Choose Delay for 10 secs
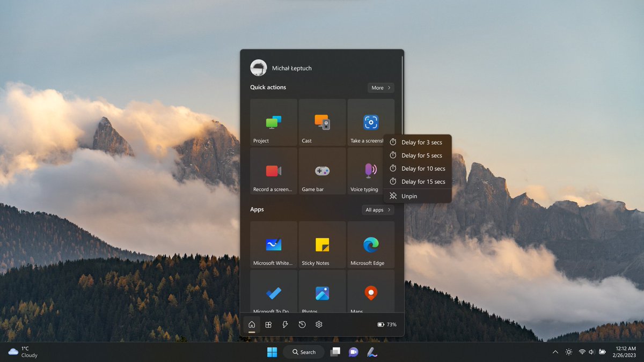Image resolution: width=644 pixels, height=362 pixels. [x=417, y=168]
